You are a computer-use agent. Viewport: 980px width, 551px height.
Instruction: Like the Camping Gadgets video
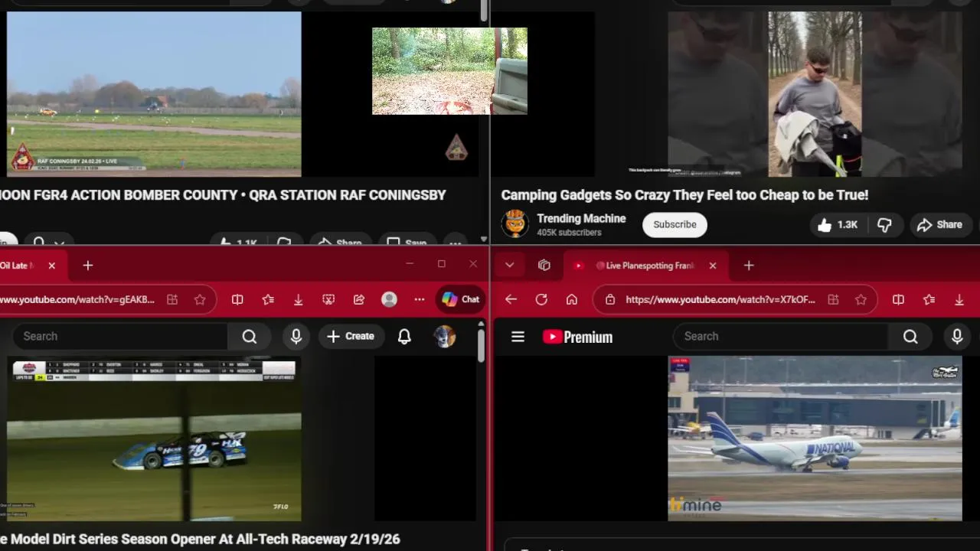point(838,224)
